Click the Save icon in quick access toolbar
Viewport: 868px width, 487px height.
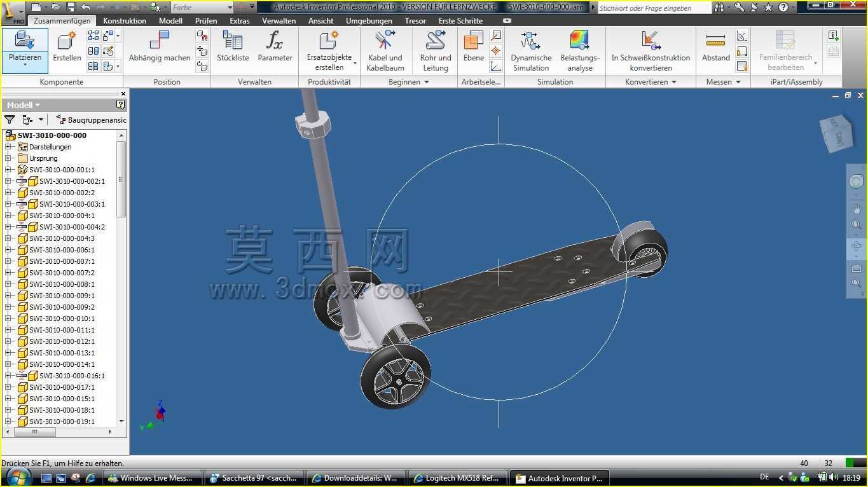[71, 7]
